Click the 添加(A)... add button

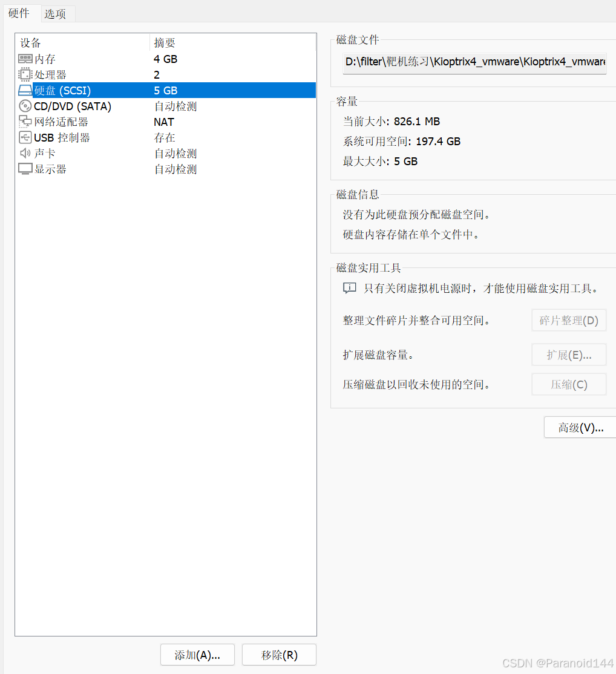pyautogui.click(x=197, y=655)
